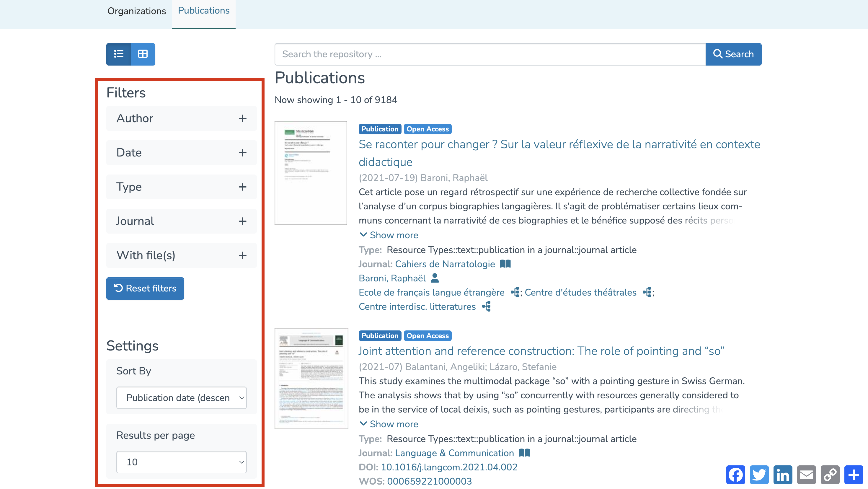Open more sharing options plus icon

[854, 475]
